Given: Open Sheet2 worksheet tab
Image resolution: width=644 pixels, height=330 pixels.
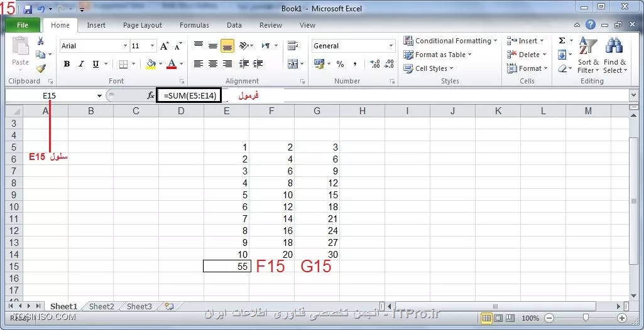Looking at the screenshot, I should pyautogui.click(x=101, y=306).
